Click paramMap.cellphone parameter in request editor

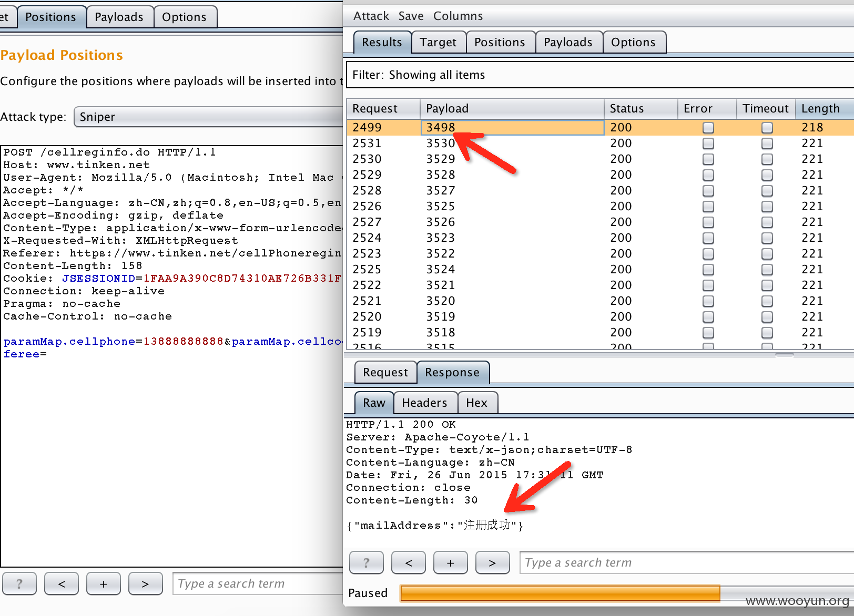69,342
